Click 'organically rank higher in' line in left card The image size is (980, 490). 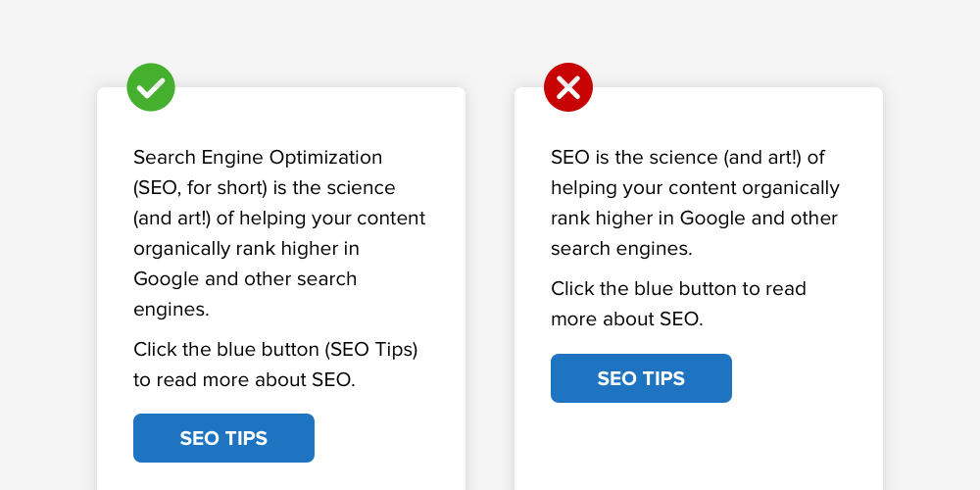point(246,249)
